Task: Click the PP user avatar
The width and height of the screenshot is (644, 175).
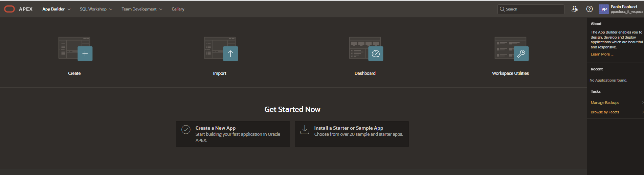Action: point(604,9)
